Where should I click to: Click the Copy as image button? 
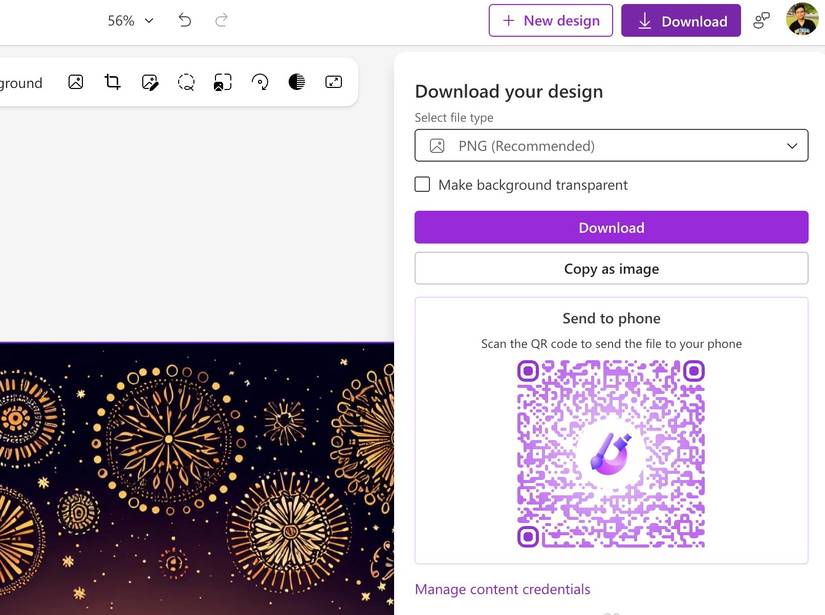click(611, 268)
